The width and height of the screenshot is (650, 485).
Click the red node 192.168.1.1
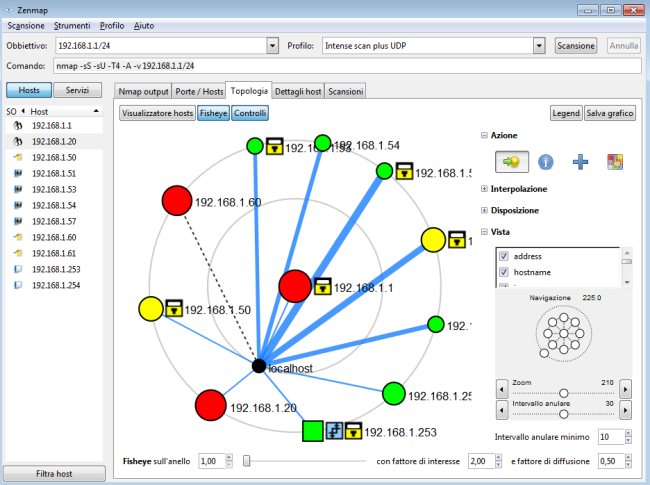point(295,286)
